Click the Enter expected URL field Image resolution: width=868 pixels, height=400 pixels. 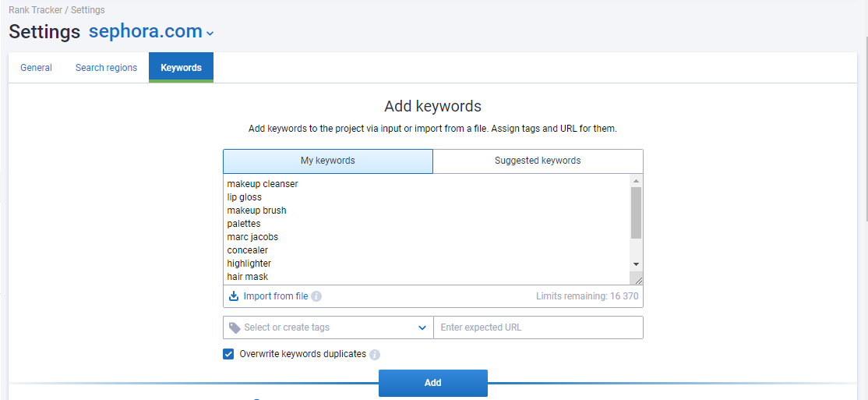tap(538, 327)
